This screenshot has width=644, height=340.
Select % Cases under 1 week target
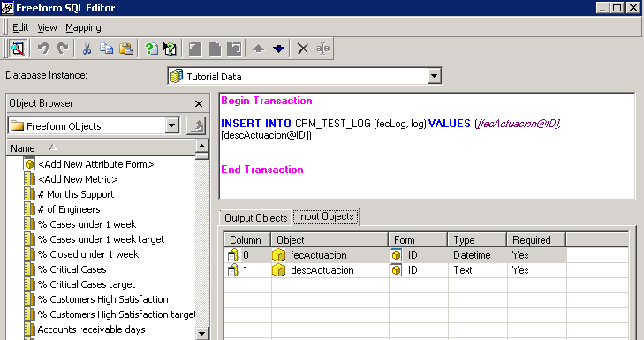coord(101,239)
